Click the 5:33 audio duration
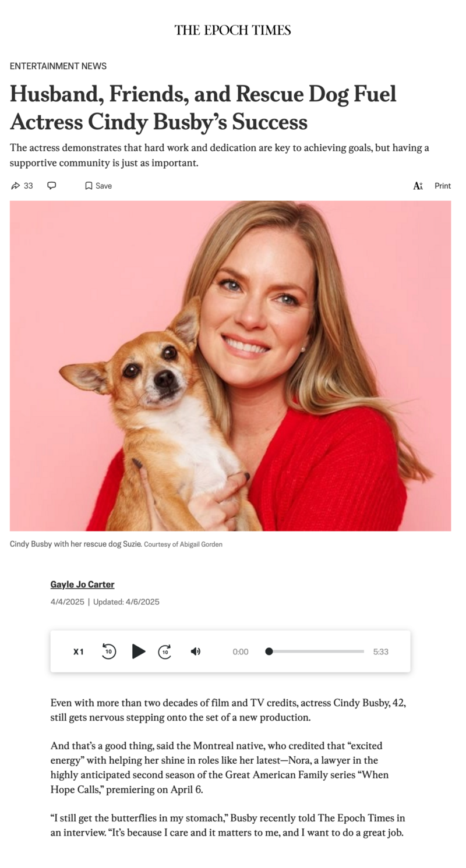Image resolution: width=466 pixels, height=868 pixels. pyautogui.click(x=380, y=651)
